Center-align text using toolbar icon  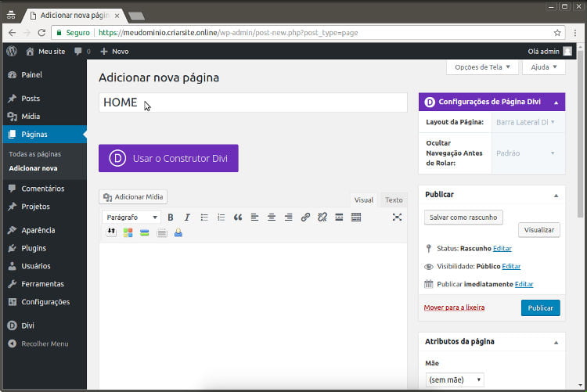coord(272,217)
